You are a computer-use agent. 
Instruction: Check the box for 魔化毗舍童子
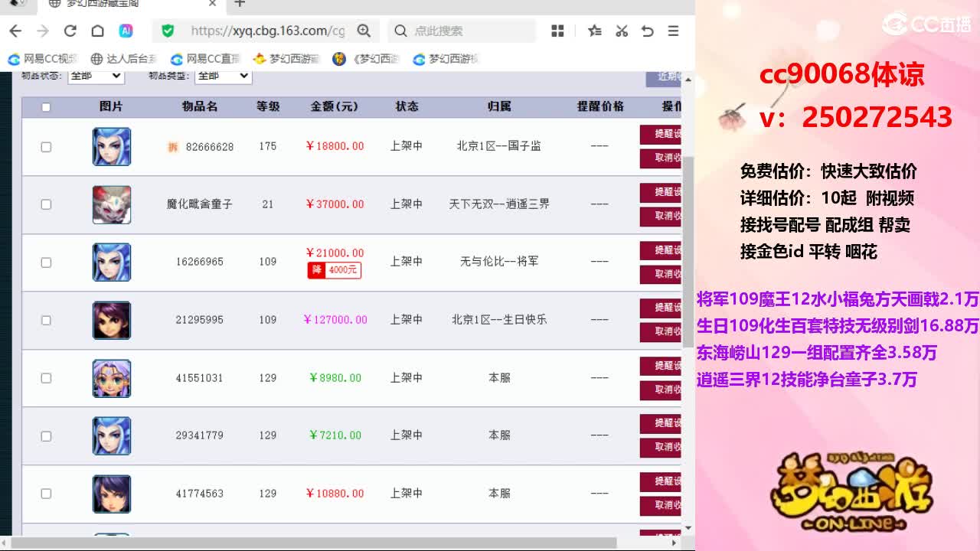[46, 204]
